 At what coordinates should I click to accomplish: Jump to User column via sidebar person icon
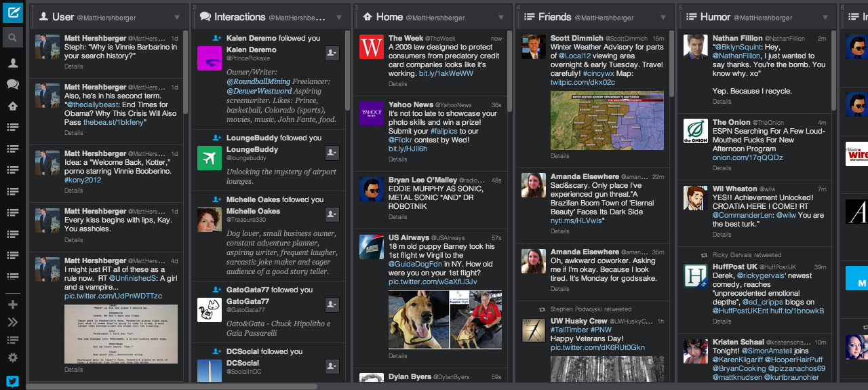coord(12,63)
